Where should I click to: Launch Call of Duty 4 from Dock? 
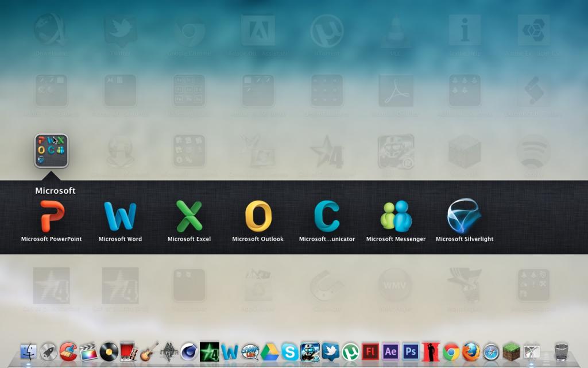pos(209,352)
